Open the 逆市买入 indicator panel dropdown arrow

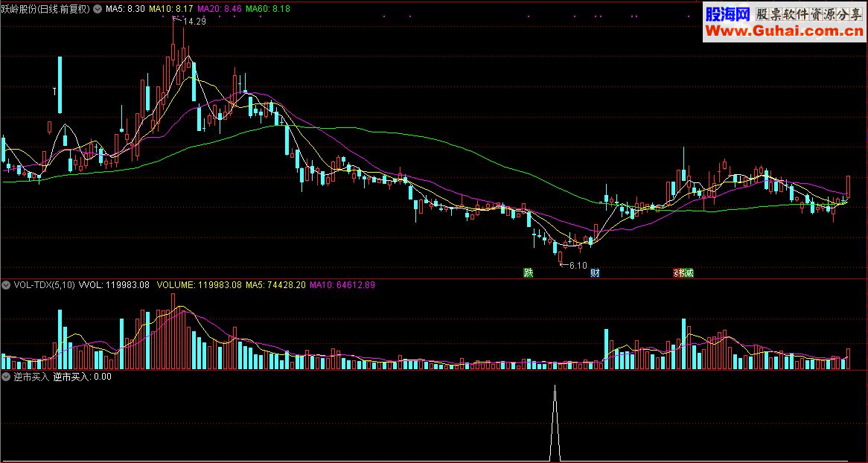pyautogui.click(x=6, y=377)
